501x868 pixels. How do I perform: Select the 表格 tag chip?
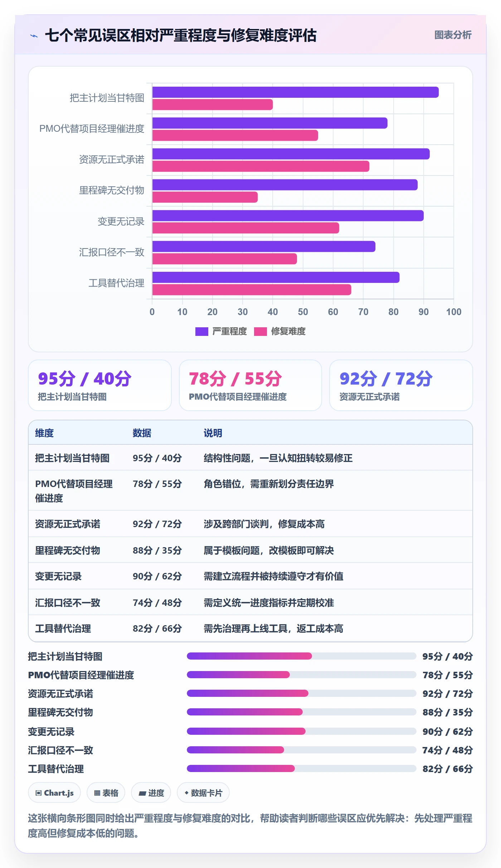click(x=106, y=793)
